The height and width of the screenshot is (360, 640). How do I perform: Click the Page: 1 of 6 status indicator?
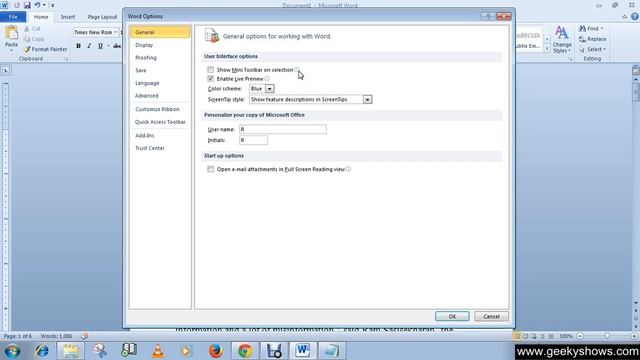click(18, 336)
